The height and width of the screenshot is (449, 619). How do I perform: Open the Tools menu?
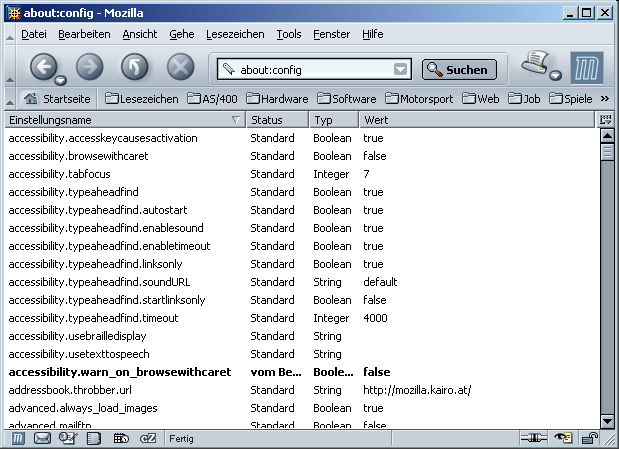[x=289, y=34]
